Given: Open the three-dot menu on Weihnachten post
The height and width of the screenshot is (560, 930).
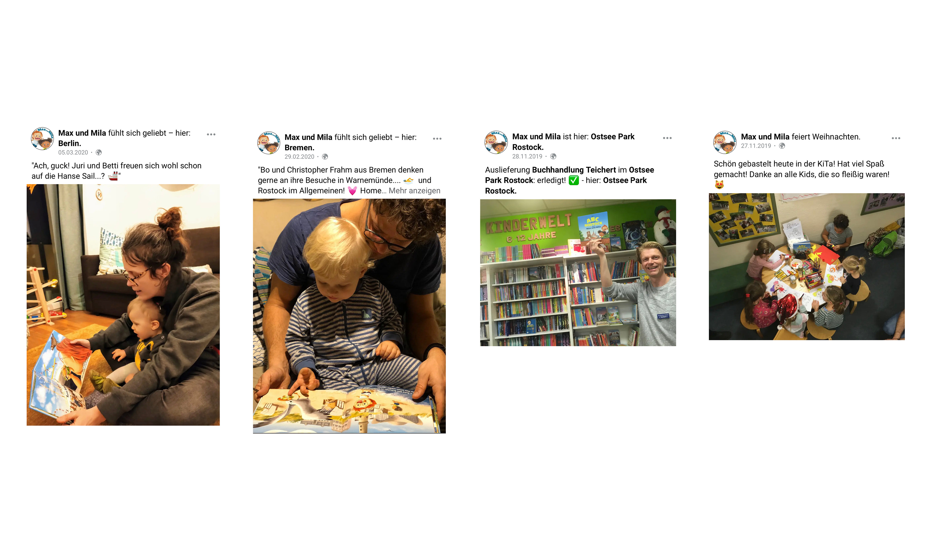Looking at the screenshot, I should tap(896, 138).
